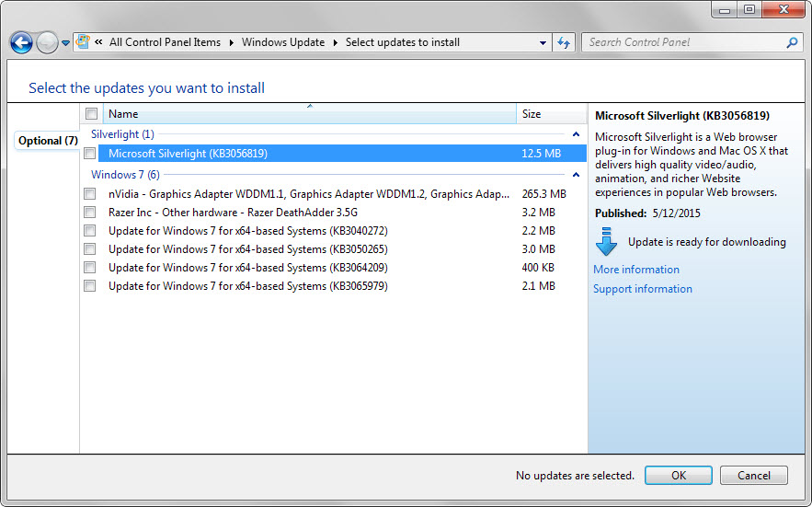812x507 pixels.
Task: Open the address bar history dropdown
Action: (543, 42)
